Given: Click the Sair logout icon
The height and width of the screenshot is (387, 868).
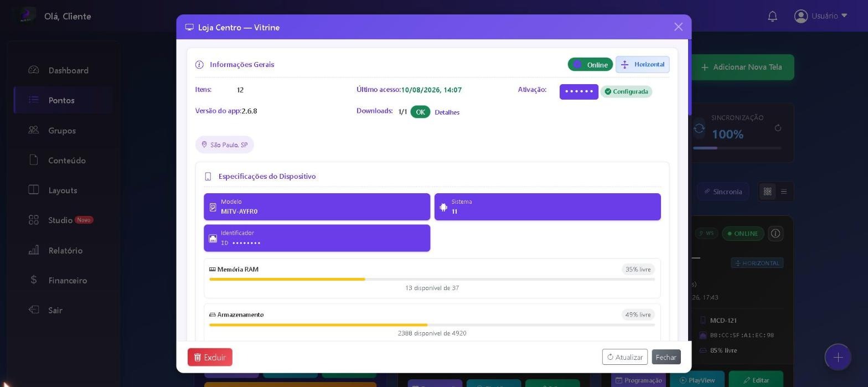Looking at the screenshot, I should coord(34,309).
